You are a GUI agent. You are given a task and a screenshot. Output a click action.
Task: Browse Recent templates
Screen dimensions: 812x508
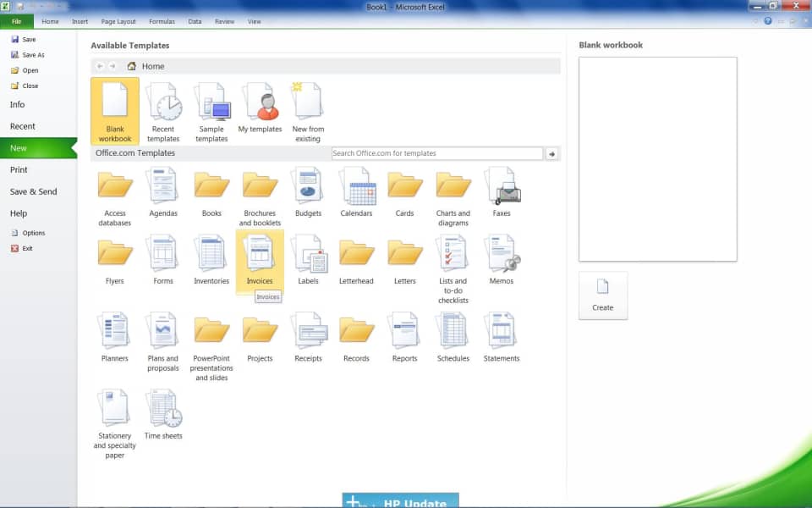(163, 106)
